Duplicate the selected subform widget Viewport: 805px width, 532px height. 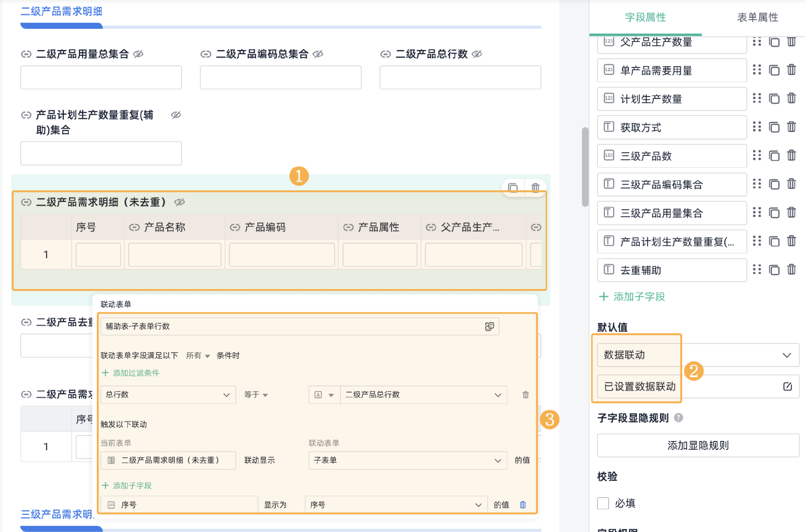513,187
